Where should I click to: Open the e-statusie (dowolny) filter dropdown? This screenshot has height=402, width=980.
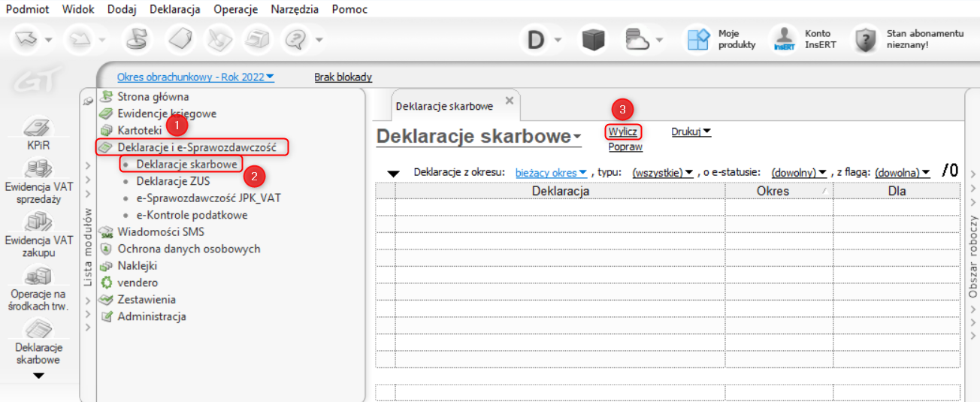pyautogui.click(x=799, y=173)
